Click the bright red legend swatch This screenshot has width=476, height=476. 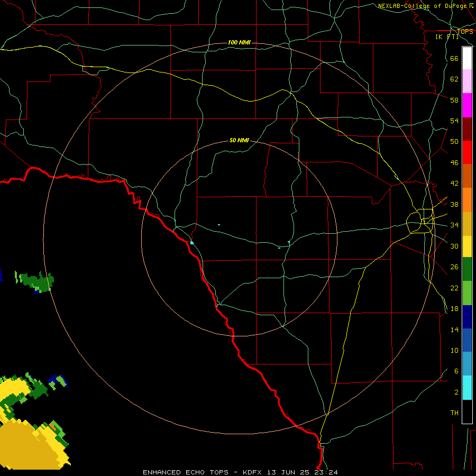point(467,152)
